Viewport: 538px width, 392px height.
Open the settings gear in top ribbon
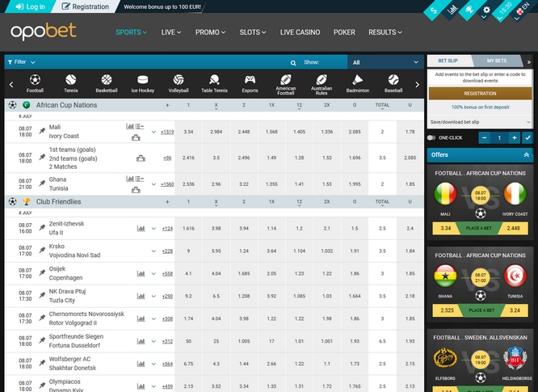click(x=486, y=11)
